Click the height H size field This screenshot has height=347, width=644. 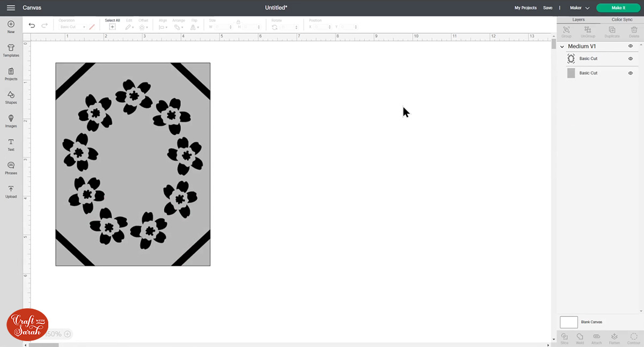pyautogui.click(x=252, y=27)
